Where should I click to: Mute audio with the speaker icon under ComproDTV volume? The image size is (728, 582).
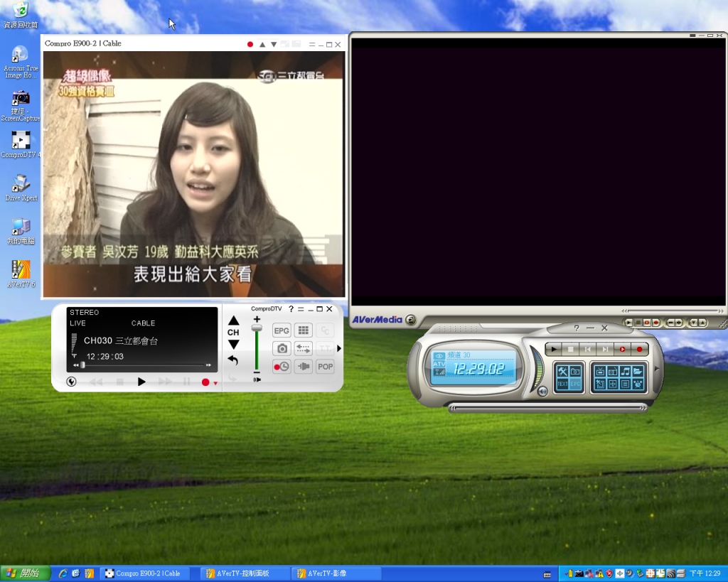[x=257, y=379]
